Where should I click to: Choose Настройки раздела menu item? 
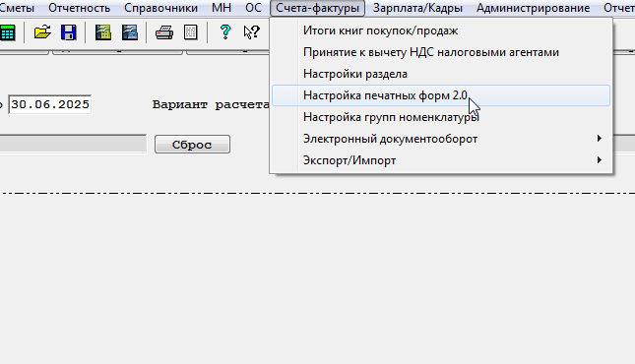tap(441, 74)
